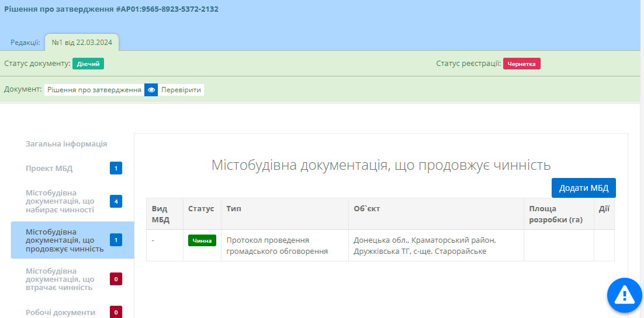Click the red badge by Робочі документи
This screenshot has width=644, height=318.
point(116,312)
